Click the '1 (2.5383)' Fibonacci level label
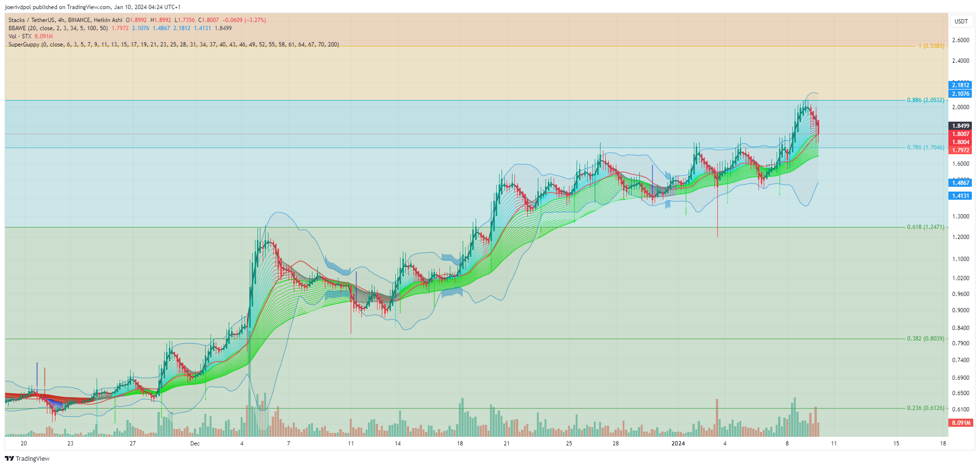The width and height of the screenshot is (980, 467). [x=931, y=46]
